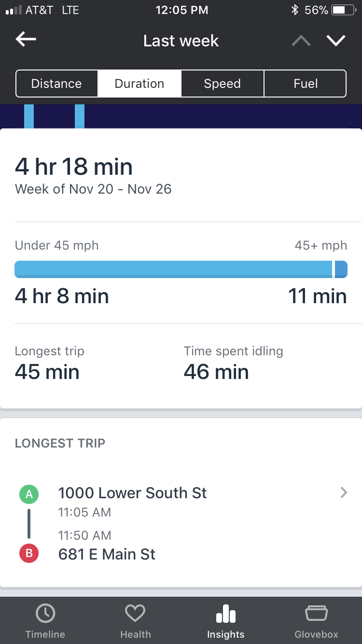Switch to the Distance segment
Viewport: 362px width, 644px height.
[x=56, y=84]
